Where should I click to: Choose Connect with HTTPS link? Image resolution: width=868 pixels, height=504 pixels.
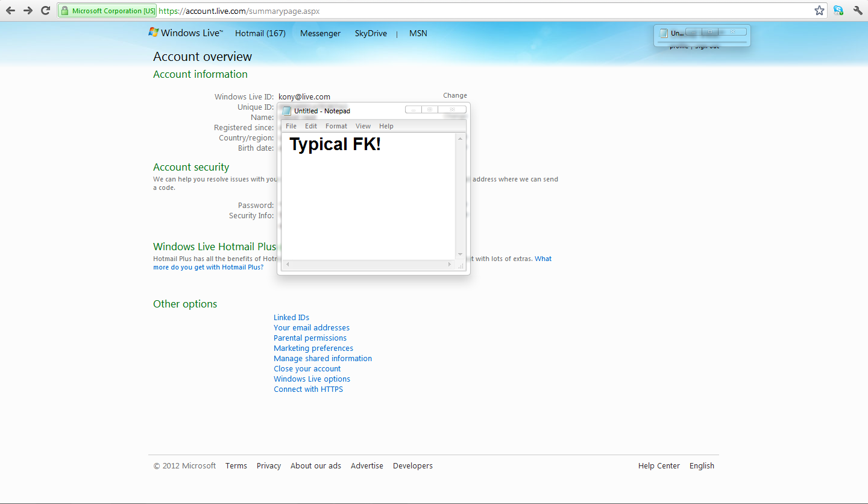point(308,389)
